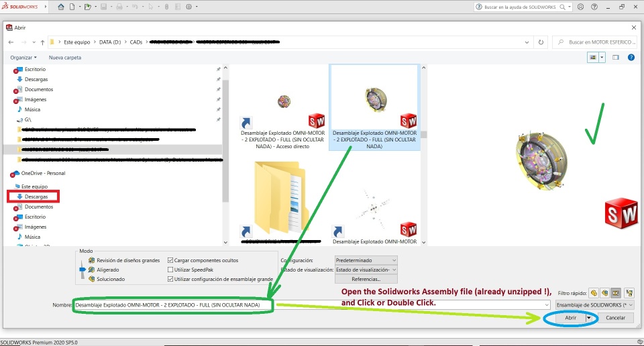Click the New document icon
The height and width of the screenshot is (346, 644).
pos(72,7)
